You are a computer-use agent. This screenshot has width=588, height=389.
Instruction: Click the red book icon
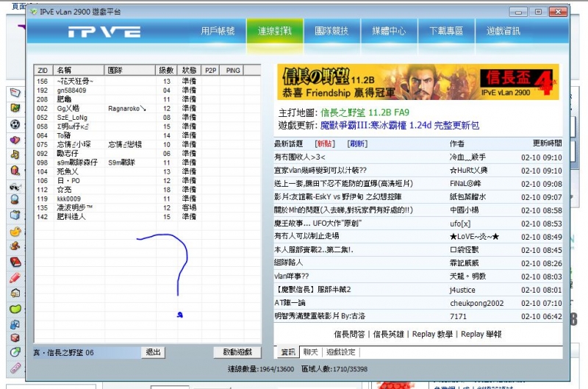point(15,262)
